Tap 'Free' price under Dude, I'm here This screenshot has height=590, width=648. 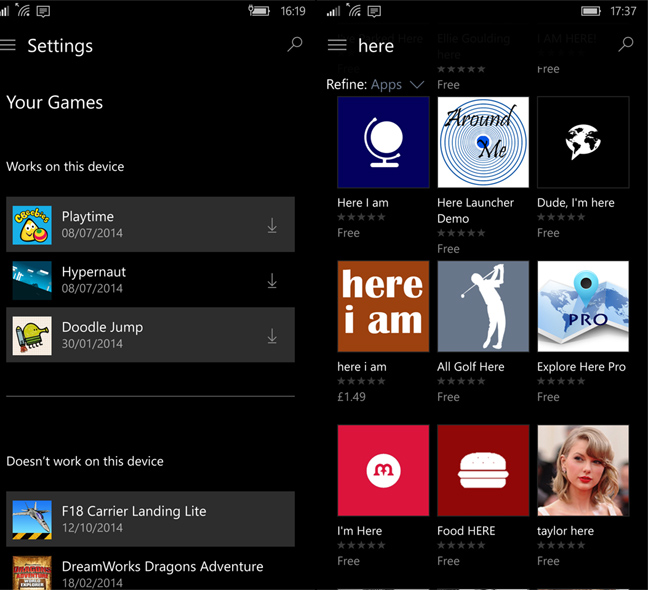(x=548, y=233)
